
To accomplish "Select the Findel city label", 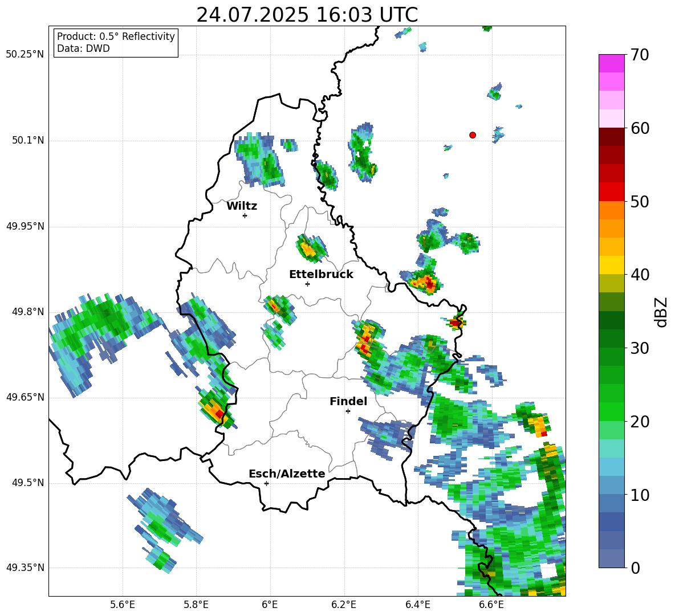I will [x=348, y=401].
